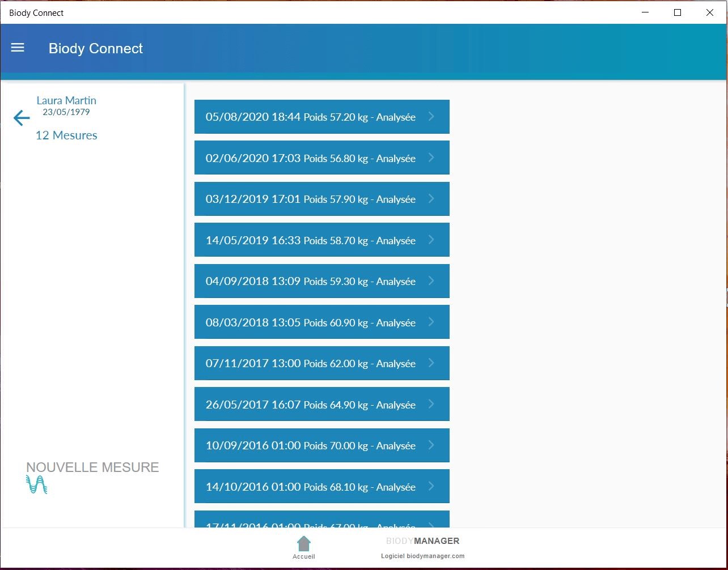The height and width of the screenshot is (570, 728).
Task: Open measurement from 14/05/2019 16:33
Action: (x=321, y=240)
